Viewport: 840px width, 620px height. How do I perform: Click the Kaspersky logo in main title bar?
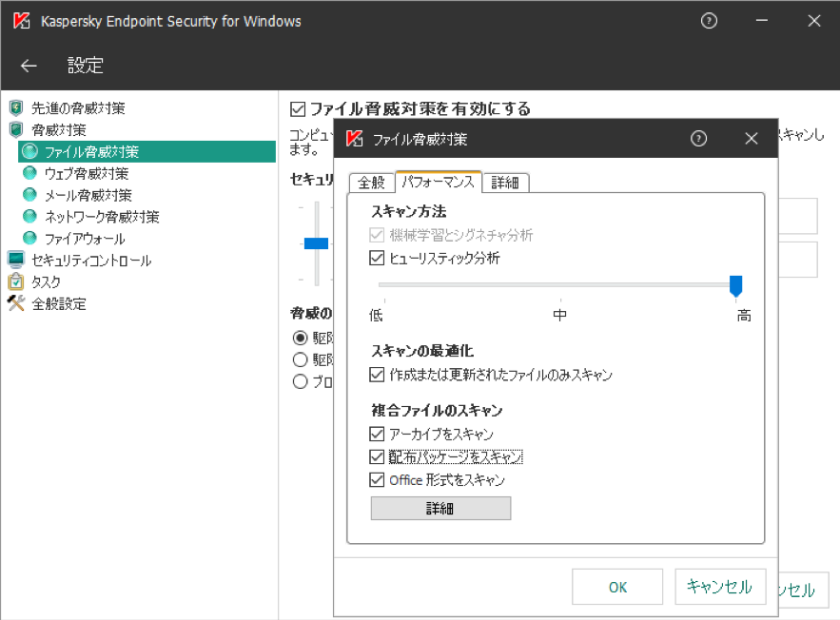22,21
